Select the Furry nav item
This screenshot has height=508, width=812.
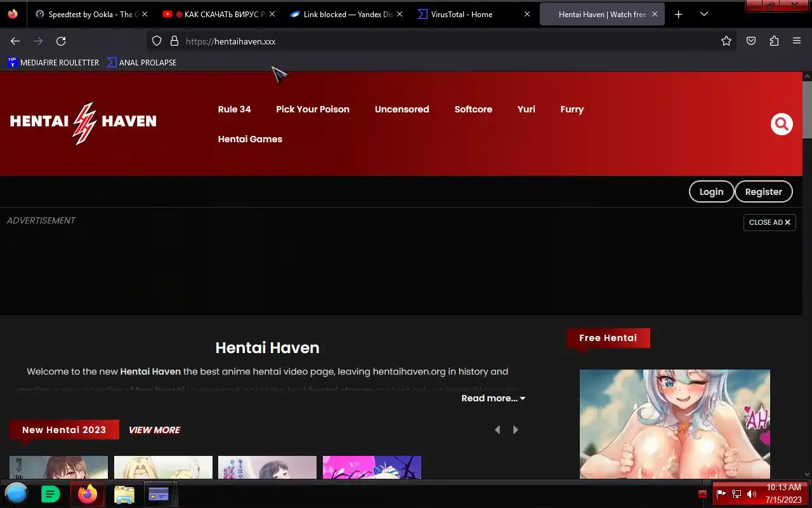pyautogui.click(x=572, y=109)
